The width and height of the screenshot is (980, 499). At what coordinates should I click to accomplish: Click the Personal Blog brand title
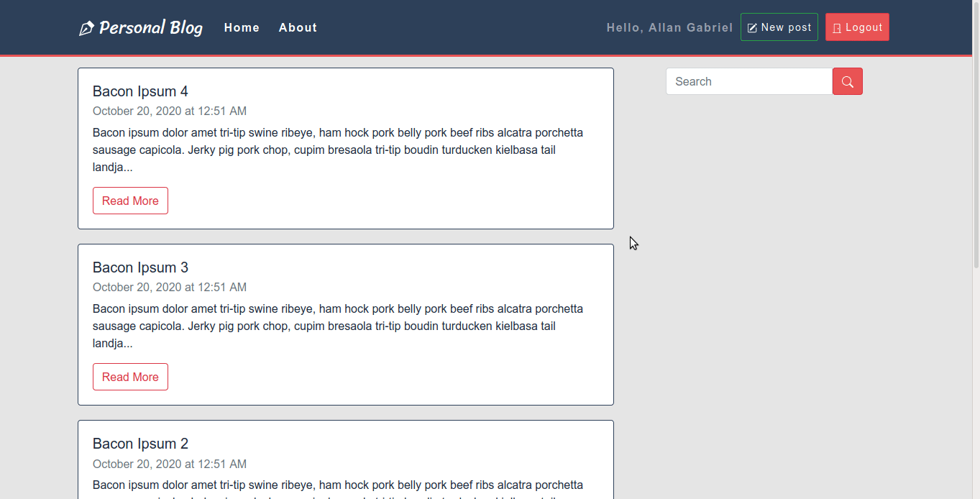click(x=150, y=28)
